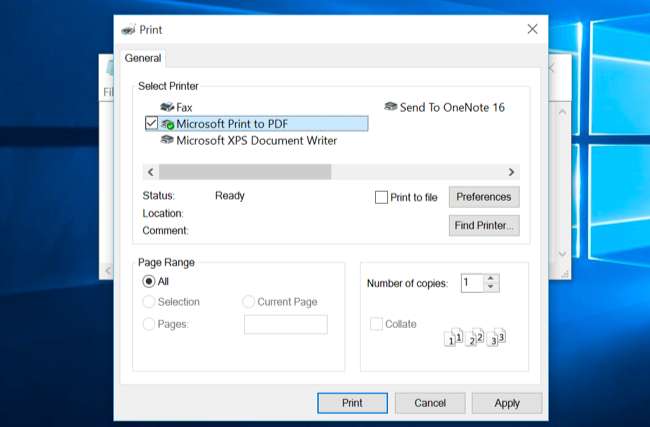Select Microsoft XPS Document Writer printer icon
650x427 pixels.
click(x=167, y=140)
